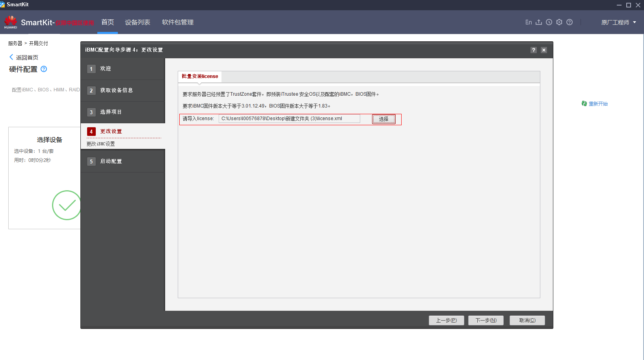Maximize the SmartKit window
The width and height of the screenshot is (644, 360).
click(629, 5)
